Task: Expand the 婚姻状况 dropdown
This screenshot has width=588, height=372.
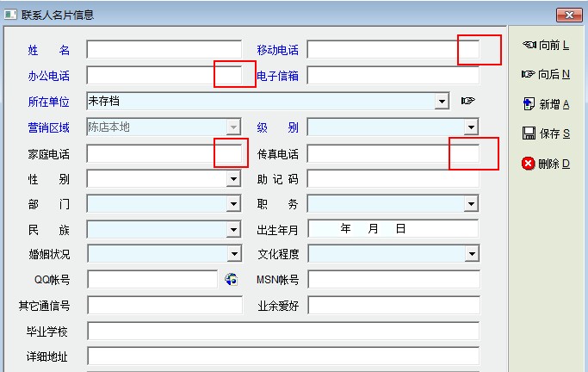Action: (x=233, y=254)
